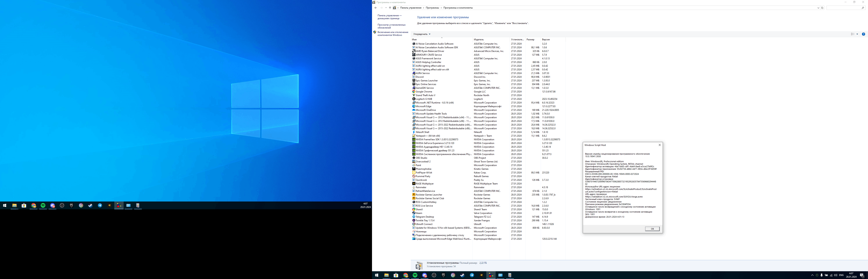Open Просмотр установленных обновлений link
868x279 pixels.
pyautogui.click(x=392, y=26)
